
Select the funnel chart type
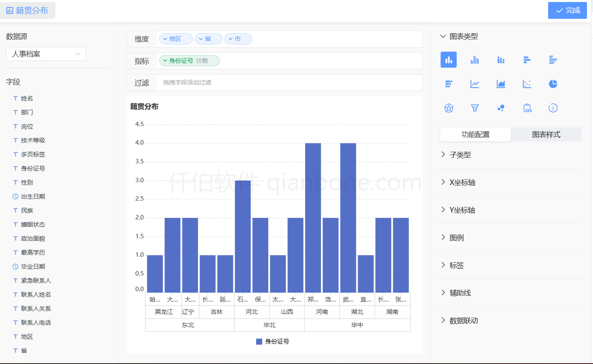tap(475, 108)
